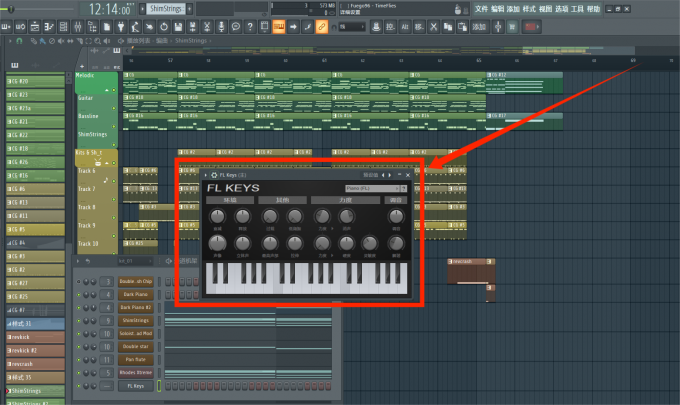Toggle the green FL Keys channel selector

159,385
